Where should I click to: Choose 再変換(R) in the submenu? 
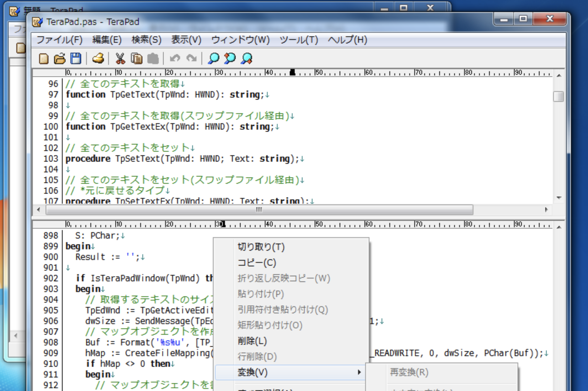point(441,372)
